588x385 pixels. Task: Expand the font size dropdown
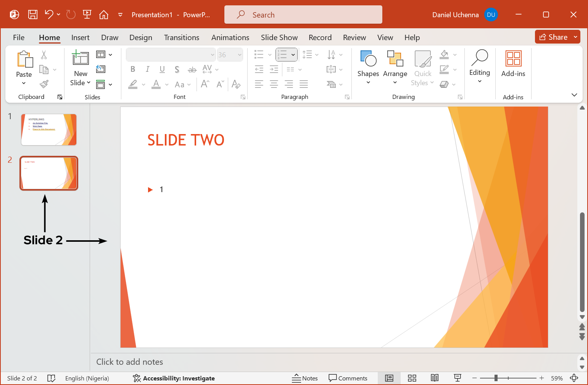(240, 55)
